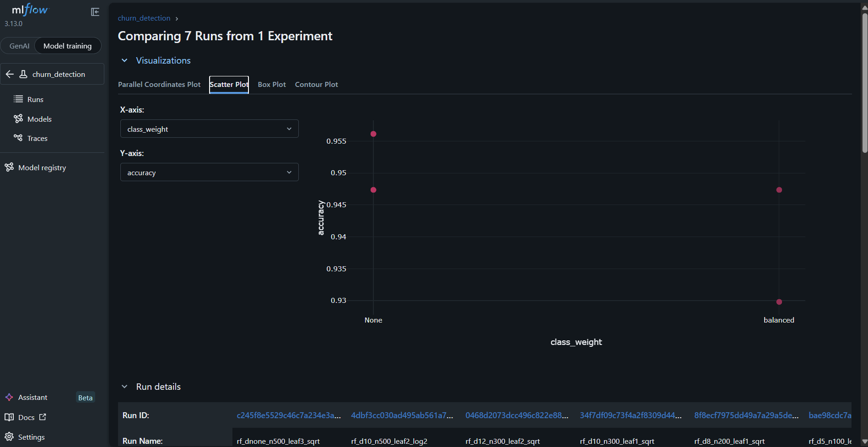Open run ID 34f7df09c73f4a2f8309d44...
Viewport: 868px width, 447px height.
[x=631, y=415]
